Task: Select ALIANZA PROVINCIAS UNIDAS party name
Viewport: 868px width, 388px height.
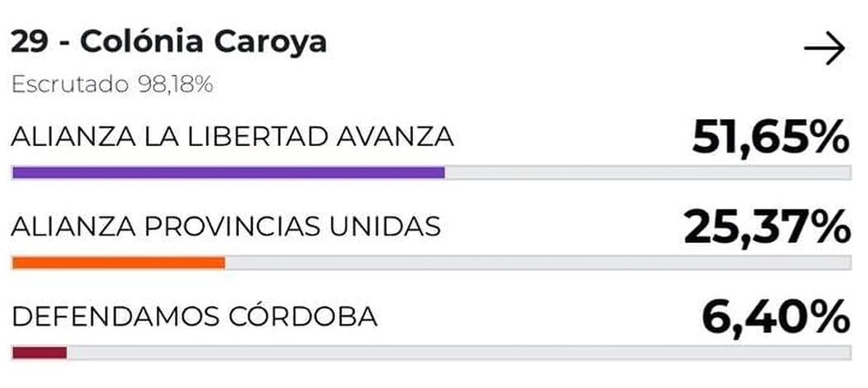Action: tap(226, 226)
